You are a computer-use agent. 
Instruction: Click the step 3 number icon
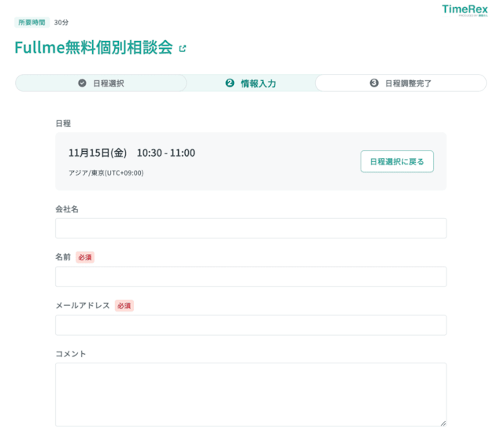click(374, 83)
